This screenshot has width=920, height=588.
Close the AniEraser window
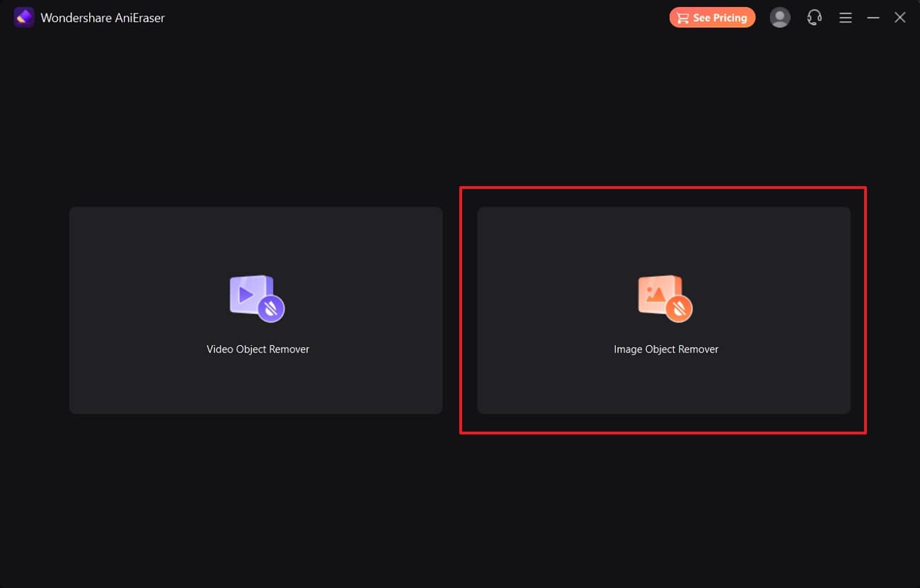(899, 18)
